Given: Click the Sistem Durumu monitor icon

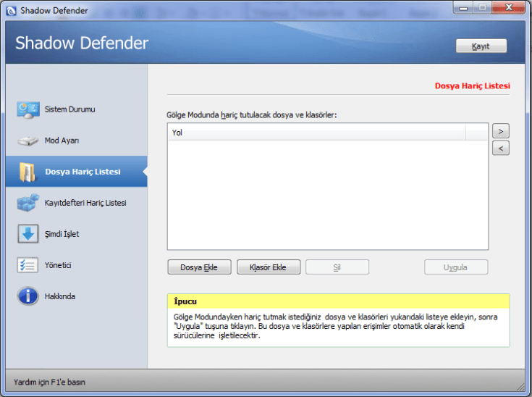Looking at the screenshot, I should tap(28, 109).
